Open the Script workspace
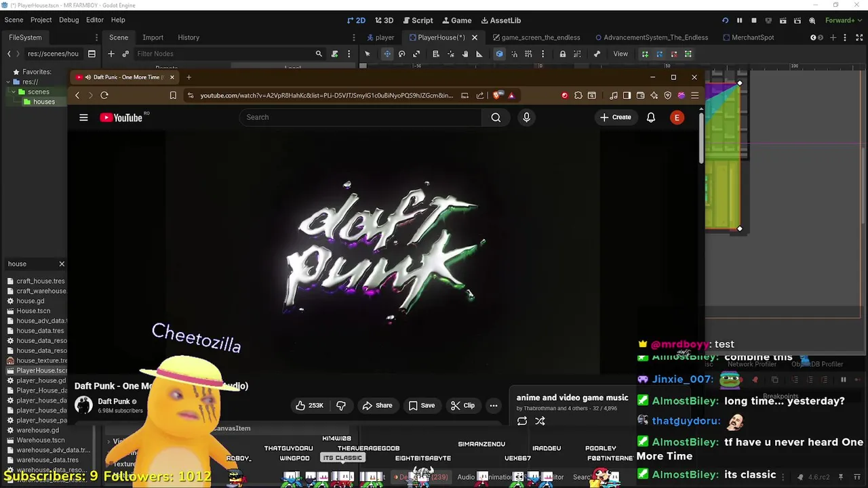The height and width of the screenshot is (488, 868). (x=417, y=20)
